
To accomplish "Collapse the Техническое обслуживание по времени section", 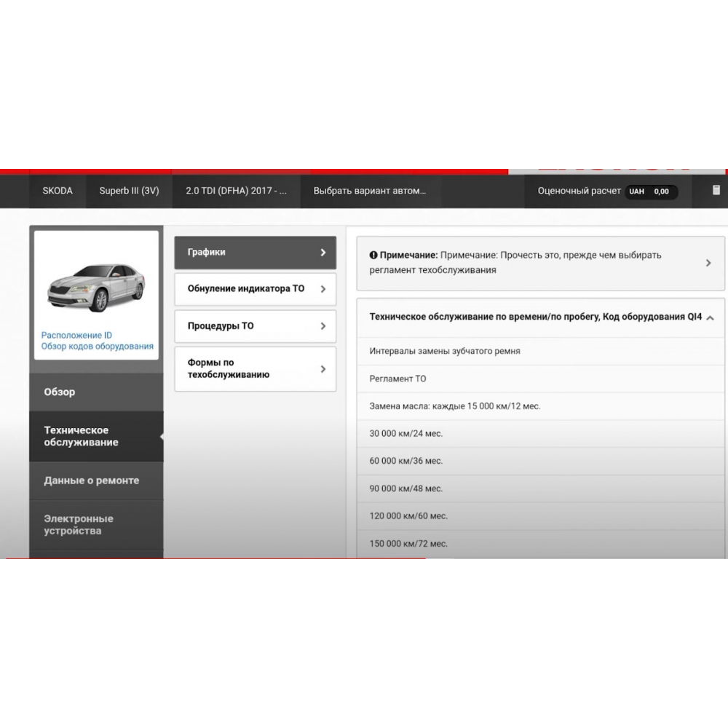I will 710,317.
